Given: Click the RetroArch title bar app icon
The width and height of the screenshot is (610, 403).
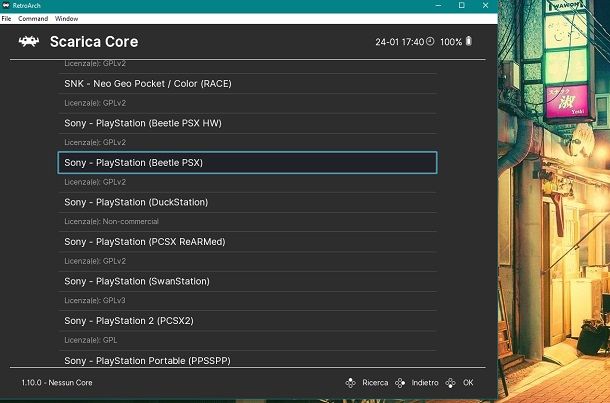Looking at the screenshot, I should pos(6,5).
